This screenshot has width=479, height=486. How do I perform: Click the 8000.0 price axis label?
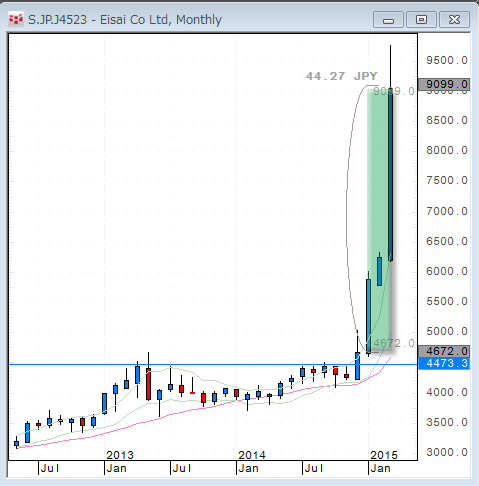point(447,150)
